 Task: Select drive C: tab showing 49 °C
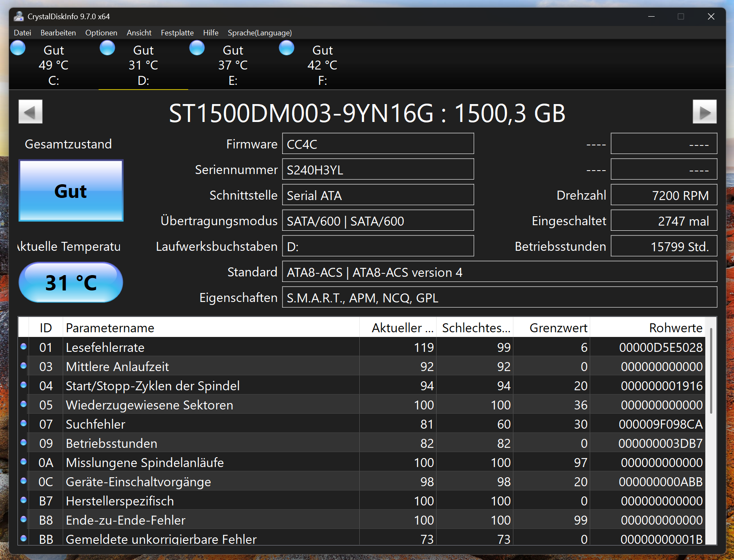(54, 65)
